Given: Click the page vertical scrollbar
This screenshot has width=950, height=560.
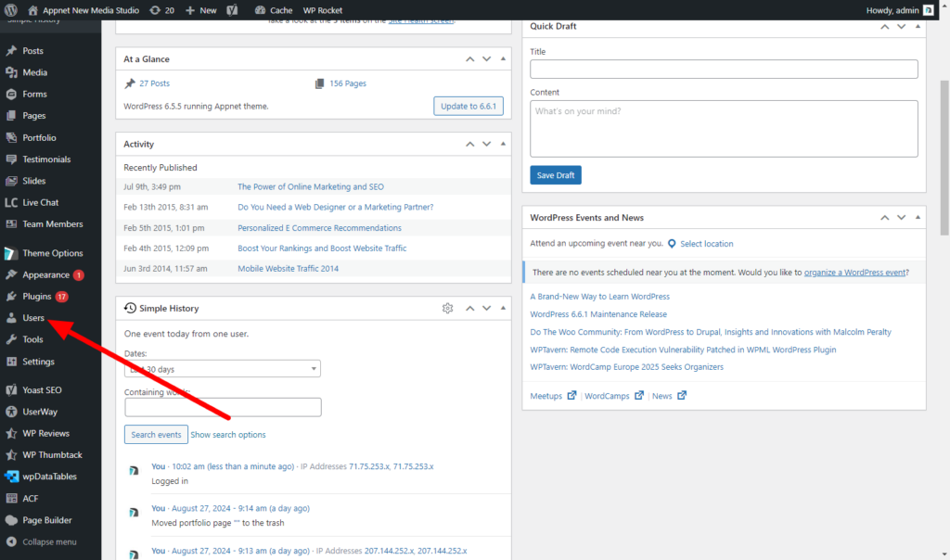Looking at the screenshot, I should point(944,158).
